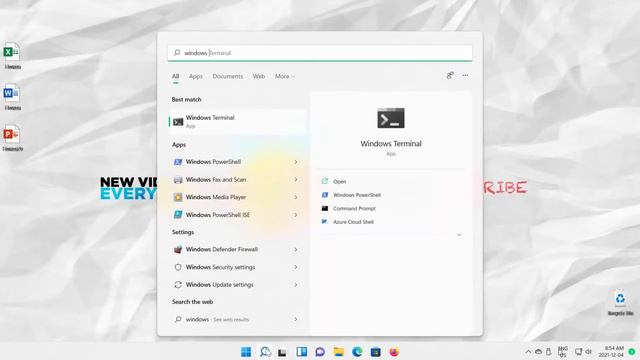The image size is (640, 360).
Task: Expand Windows Defender Firewall chevron
Action: point(296,249)
